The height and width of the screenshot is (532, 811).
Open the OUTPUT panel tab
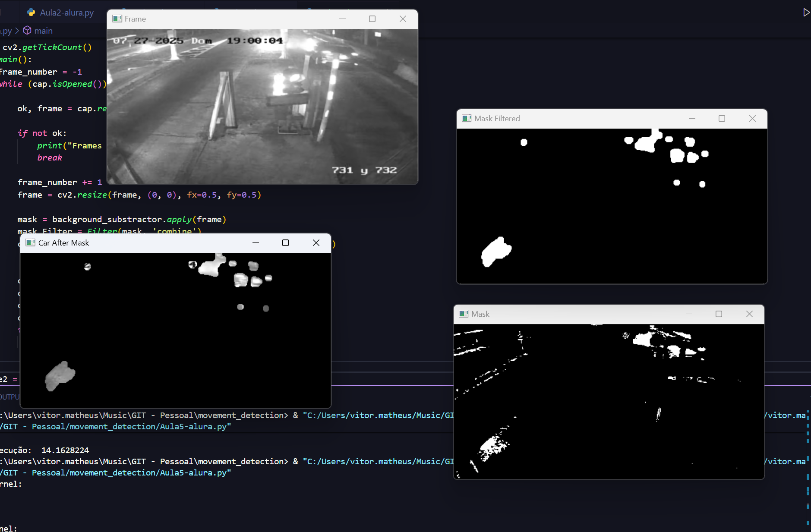9,397
